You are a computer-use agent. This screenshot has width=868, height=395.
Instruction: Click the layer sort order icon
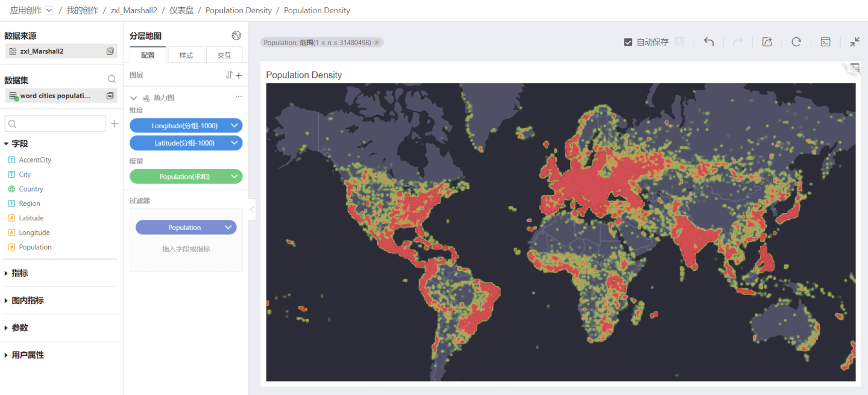click(229, 75)
